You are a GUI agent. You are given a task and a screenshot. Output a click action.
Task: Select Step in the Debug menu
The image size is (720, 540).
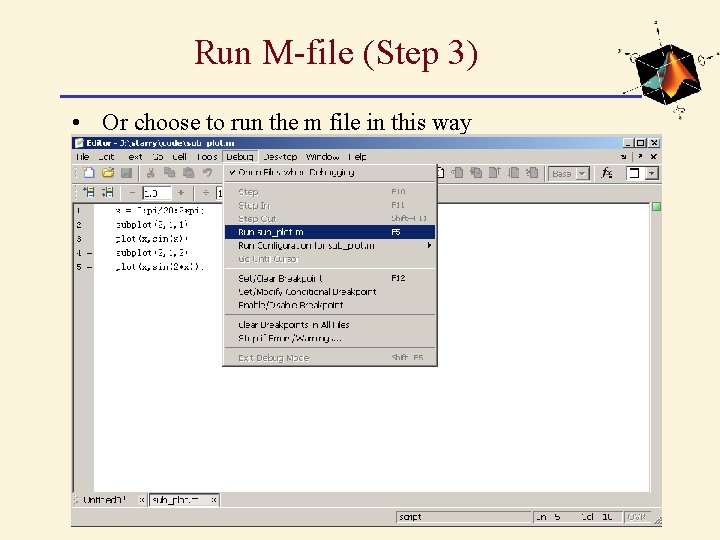[330, 191]
